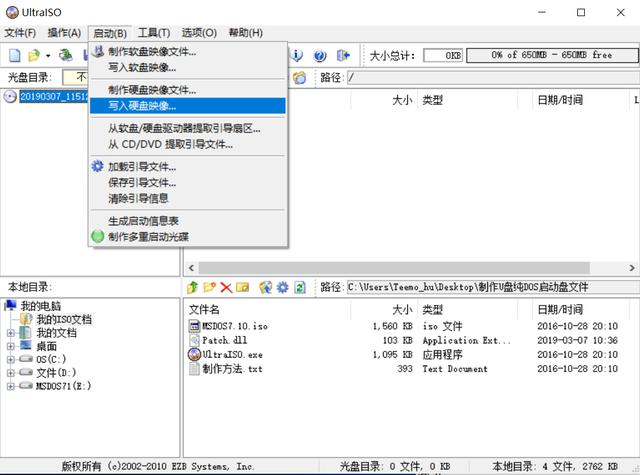The image size is (640, 475).
Task: Click the refresh icon in local toolbar
Action: [x=300, y=287]
